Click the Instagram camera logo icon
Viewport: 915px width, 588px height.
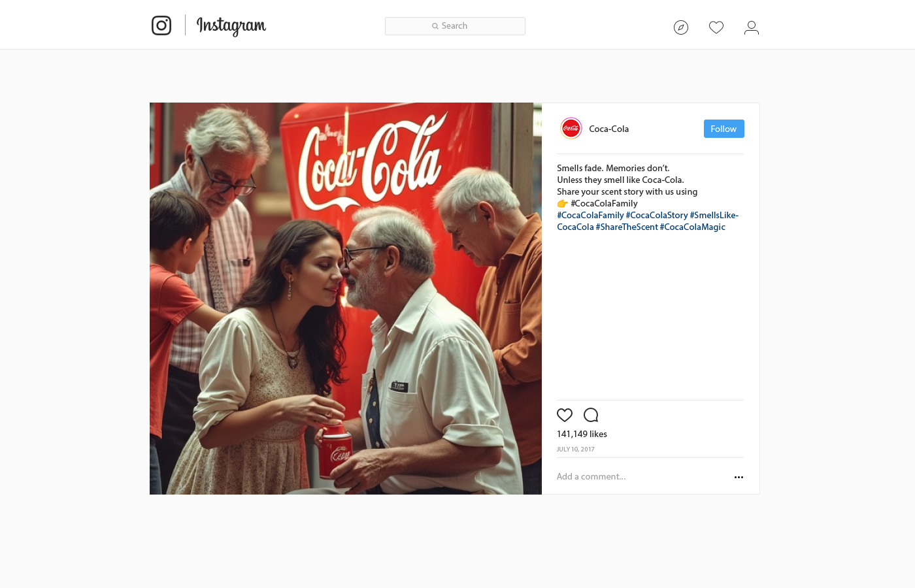click(161, 25)
